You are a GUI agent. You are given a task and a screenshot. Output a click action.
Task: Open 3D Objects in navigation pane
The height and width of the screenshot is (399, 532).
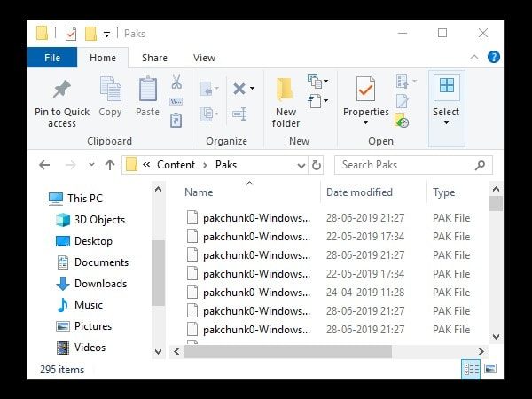tap(90, 220)
